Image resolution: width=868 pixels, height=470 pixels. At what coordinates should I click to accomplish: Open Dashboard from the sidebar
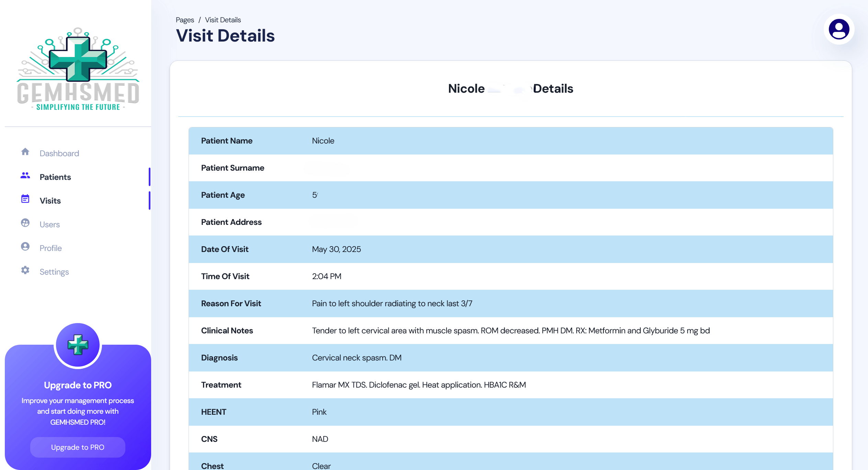[59, 153]
